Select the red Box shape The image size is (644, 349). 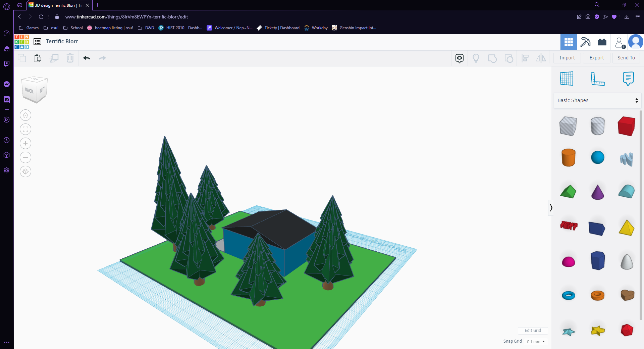coord(626,126)
